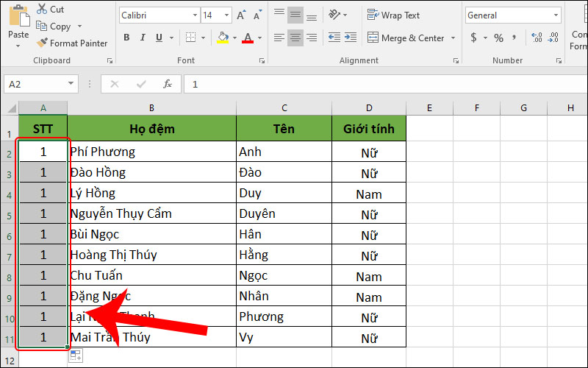588x368 pixels.
Task: Apply red font color
Action: (x=248, y=38)
